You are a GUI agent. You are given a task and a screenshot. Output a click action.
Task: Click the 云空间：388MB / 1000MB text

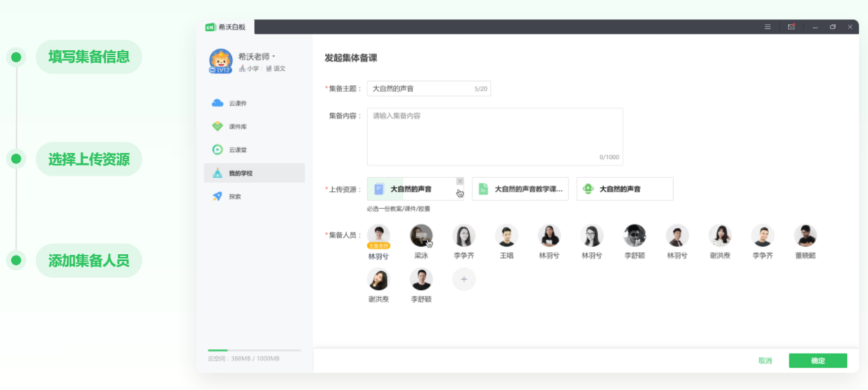tap(244, 359)
